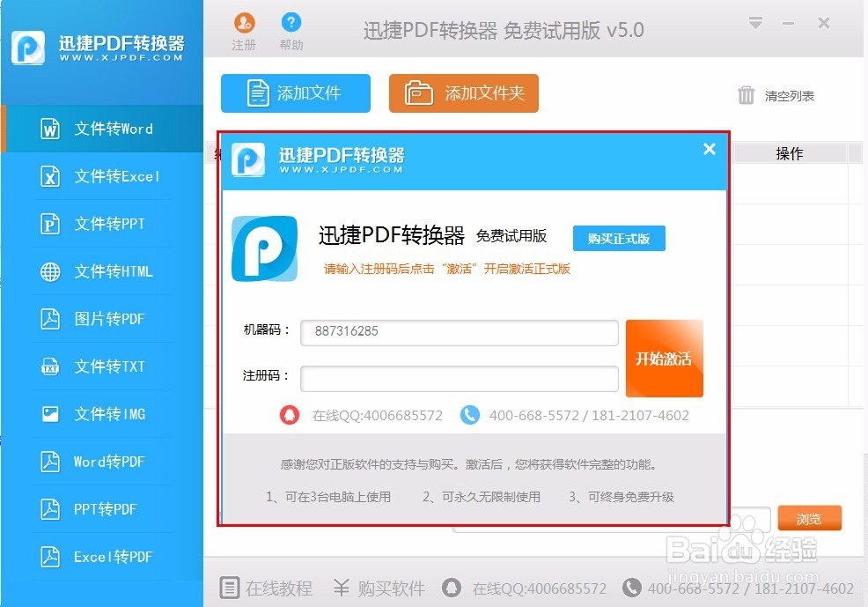
Task: Click 1、可在3台电脑上使用 text
Action: [x=328, y=497]
